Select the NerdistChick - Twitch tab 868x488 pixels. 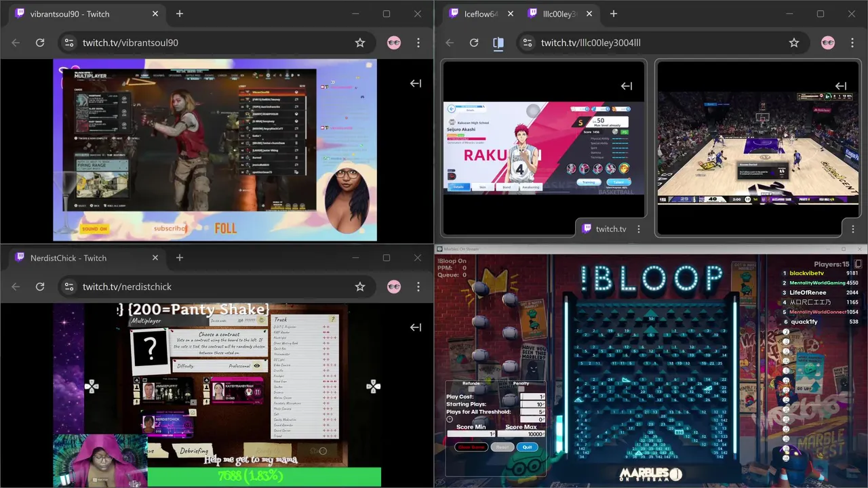[x=88, y=258]
